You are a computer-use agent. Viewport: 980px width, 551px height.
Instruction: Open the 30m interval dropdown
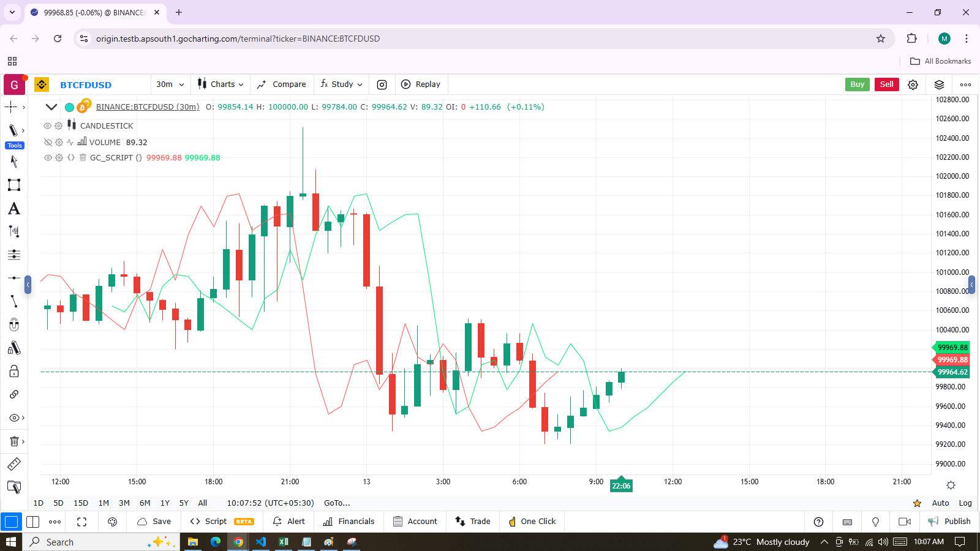click(x=170, y=84)
